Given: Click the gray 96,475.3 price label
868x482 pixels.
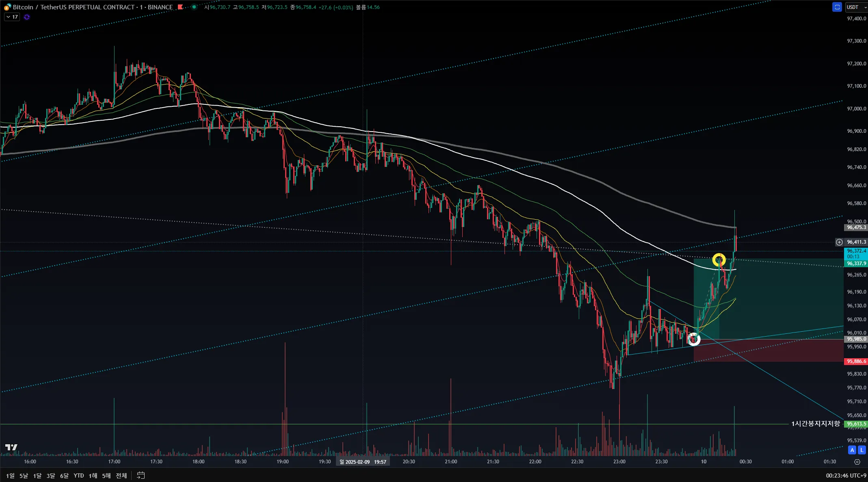Looking at the screenshot, I should tap(856, 227).
